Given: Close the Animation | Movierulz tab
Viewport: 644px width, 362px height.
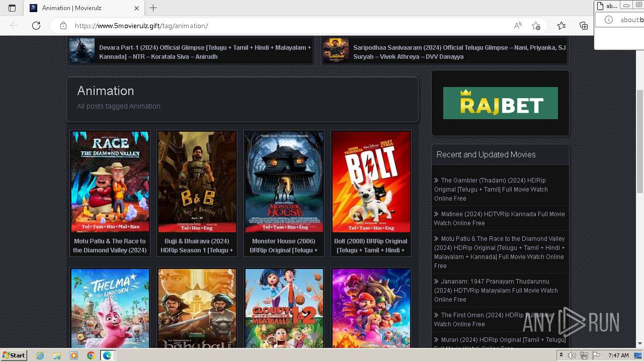Looking at the screenshot, I should click(137, 8).
